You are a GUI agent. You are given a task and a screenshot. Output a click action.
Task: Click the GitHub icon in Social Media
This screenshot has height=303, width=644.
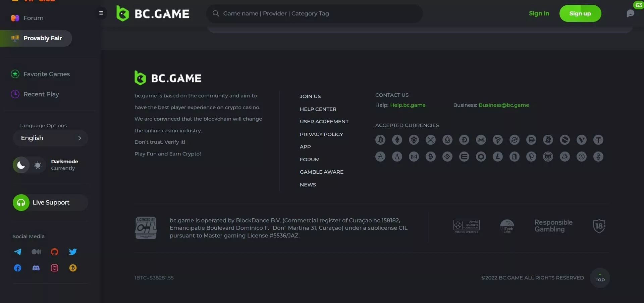point(54,252)
